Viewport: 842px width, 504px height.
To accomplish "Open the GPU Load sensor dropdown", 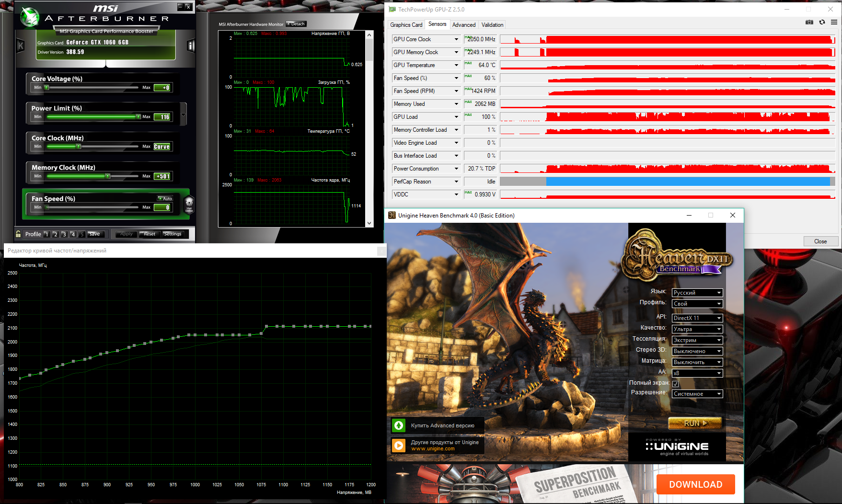I will point(456,117).
